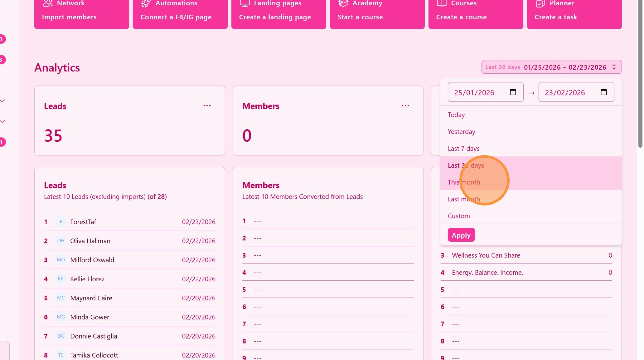
Task: Select Today preset option
Action: [x=456, y=115]
